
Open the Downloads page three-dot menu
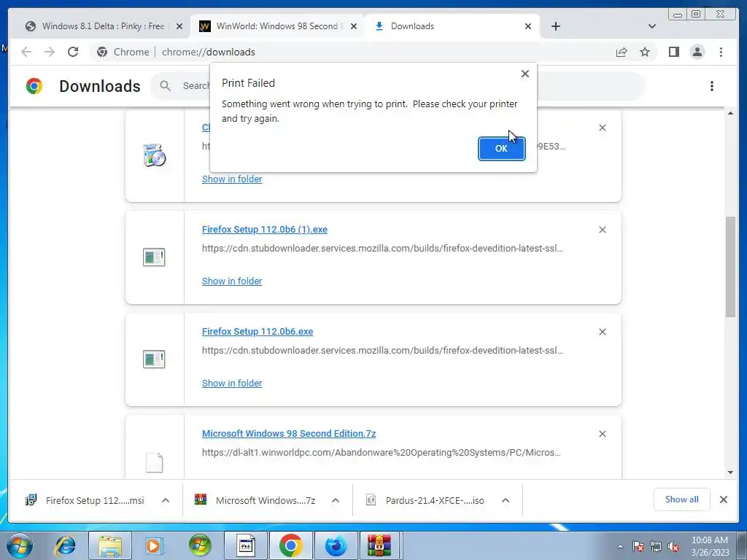coord(712,86)
